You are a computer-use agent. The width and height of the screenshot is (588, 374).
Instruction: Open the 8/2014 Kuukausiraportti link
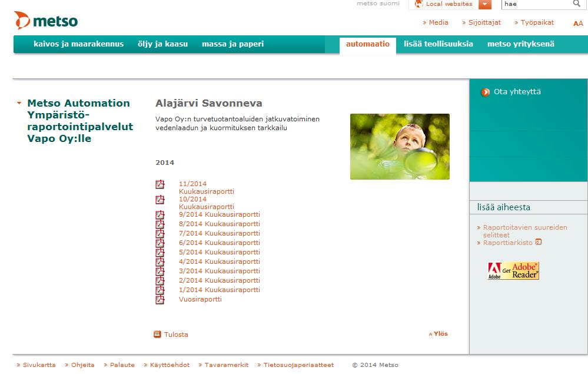click(220, 224)
